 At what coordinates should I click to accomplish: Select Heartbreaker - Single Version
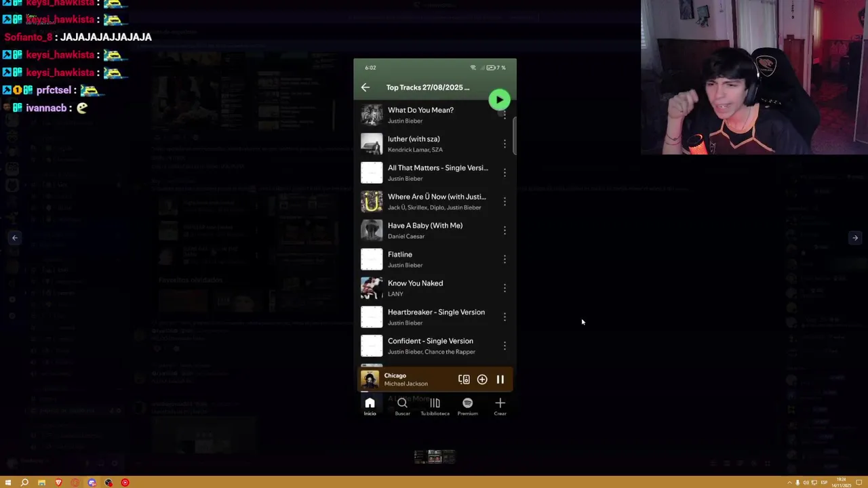point(436,312)
